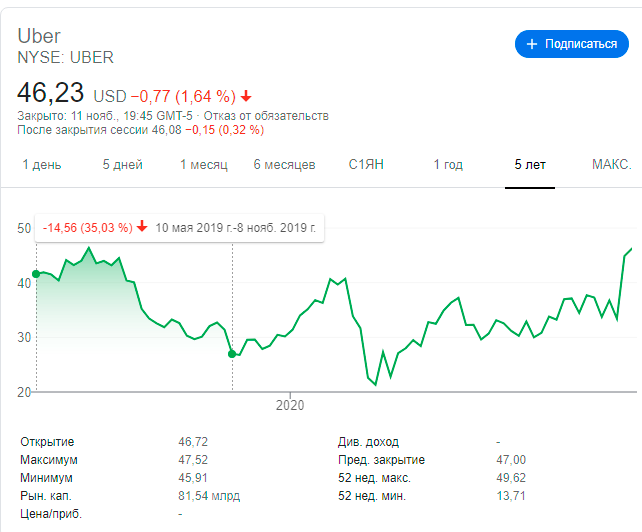642x532 pixels.
Task: Click the 52 нед. мин. label
Action: coord(372,496)
